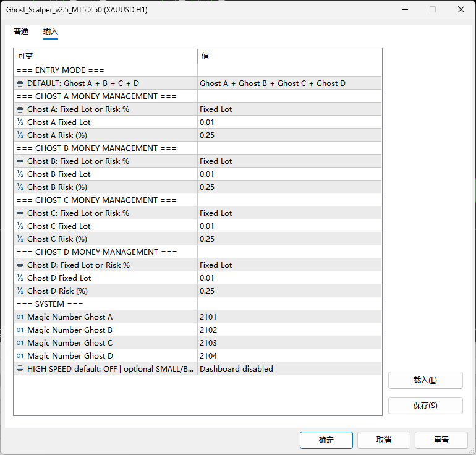Edit Ghost A Risk (%) value 0.25

coord(289,135)
